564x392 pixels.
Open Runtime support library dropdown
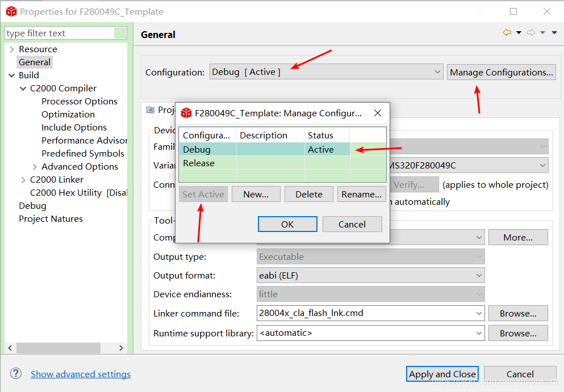pos(479,333)
